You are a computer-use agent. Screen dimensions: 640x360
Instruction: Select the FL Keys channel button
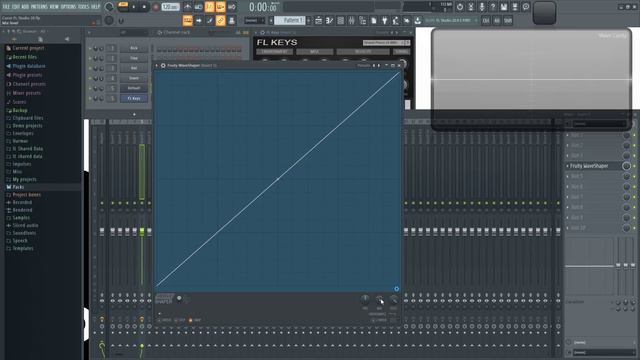134,98
